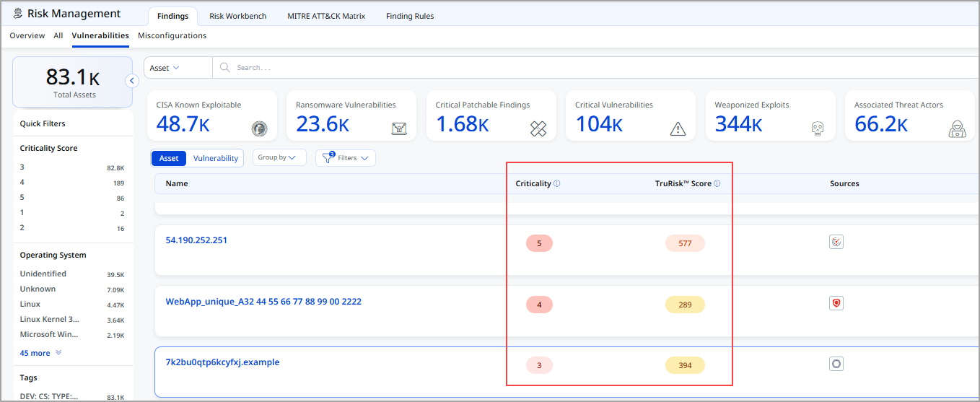Click the red shield source icon for WebApp_unique
980x402 pixels.
(x=836, y=304)
